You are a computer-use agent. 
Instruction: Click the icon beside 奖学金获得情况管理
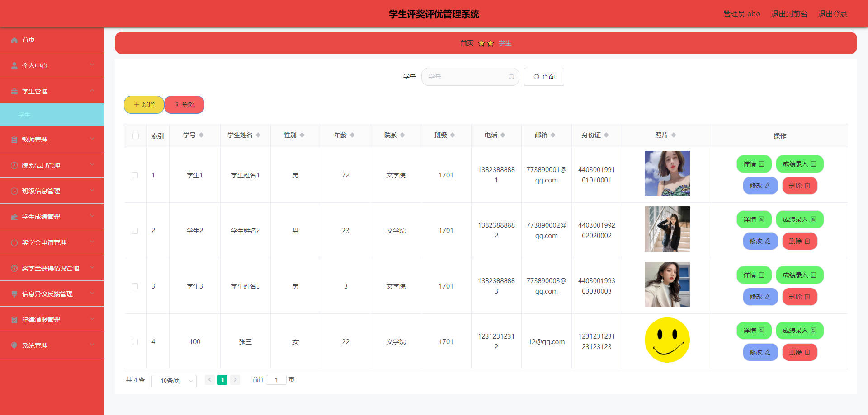[x=14, y=269]
